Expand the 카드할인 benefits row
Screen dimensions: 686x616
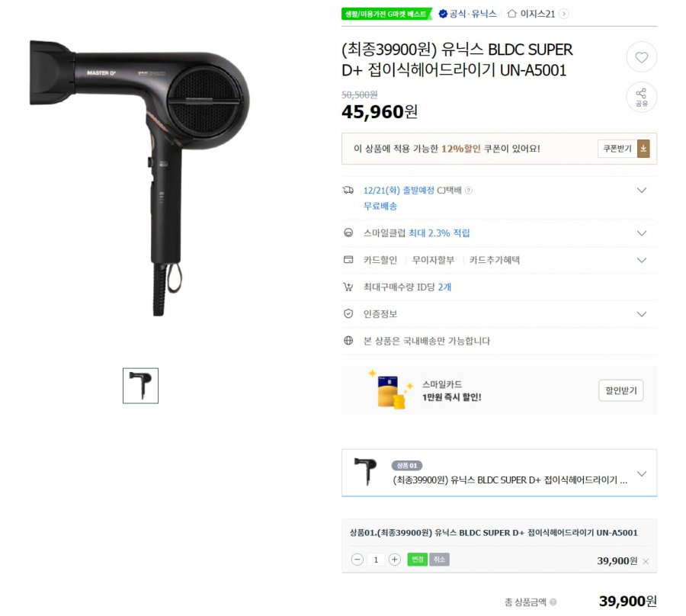(641, 260)
